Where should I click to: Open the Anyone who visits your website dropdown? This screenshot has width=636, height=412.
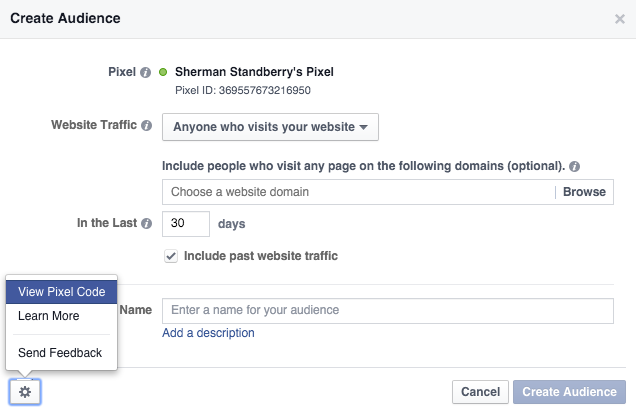pyautogui.click(x=270, y=127)
